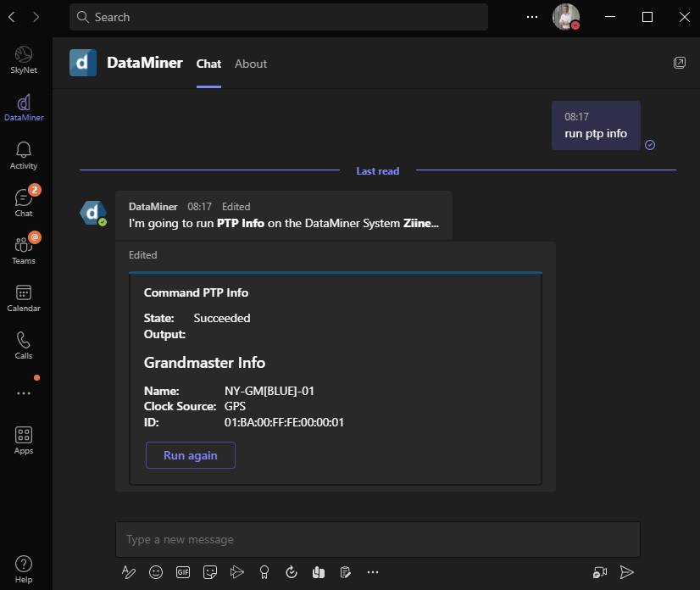Pop out the DataMiner chat window
Image resolution: width=700 pixels, height=590 pixels.
(680, 63)
